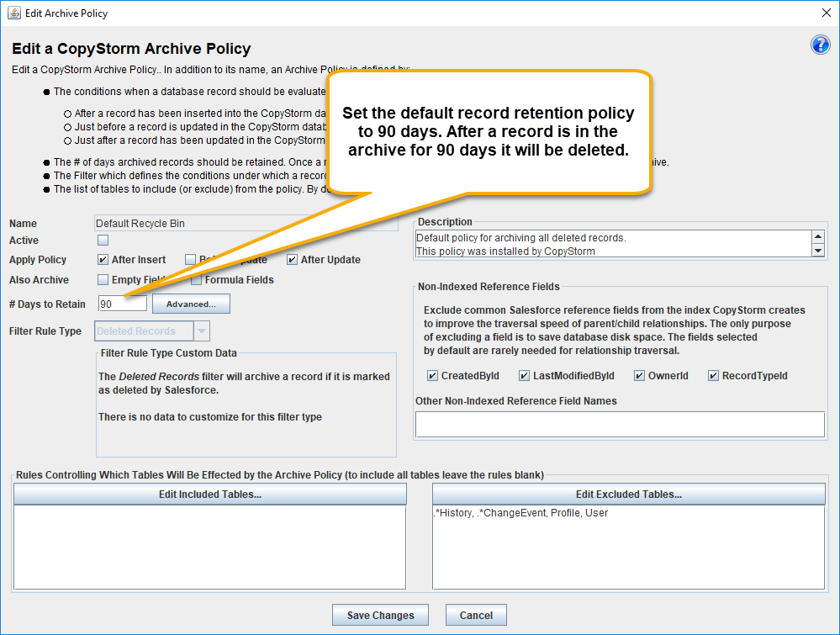Click the Other Non-Indexed Reference Field Names input
The height and width of the screenshot is (635, 840).
tap(620, 425)
